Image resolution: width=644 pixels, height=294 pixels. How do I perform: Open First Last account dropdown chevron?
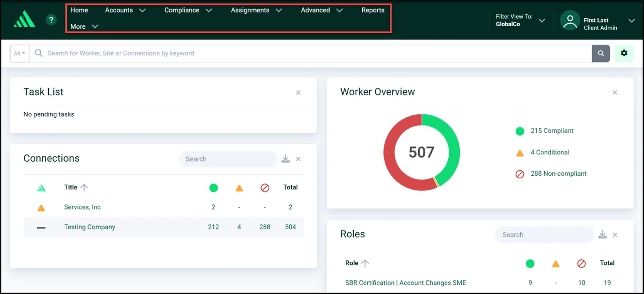632,21
